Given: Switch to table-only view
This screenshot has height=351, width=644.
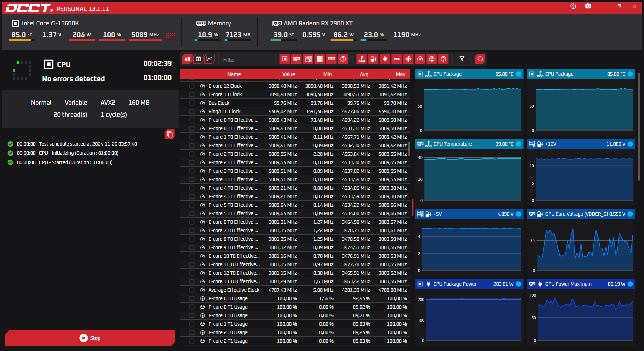Looking at the screenshot, I should [198, 59].
